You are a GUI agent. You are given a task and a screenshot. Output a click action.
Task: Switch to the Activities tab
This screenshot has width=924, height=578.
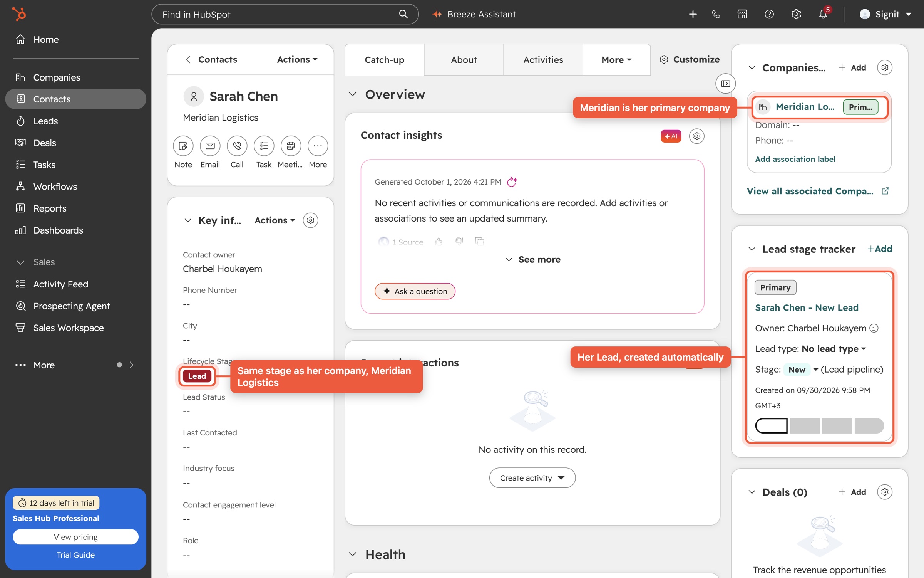(x=543, y=60)
